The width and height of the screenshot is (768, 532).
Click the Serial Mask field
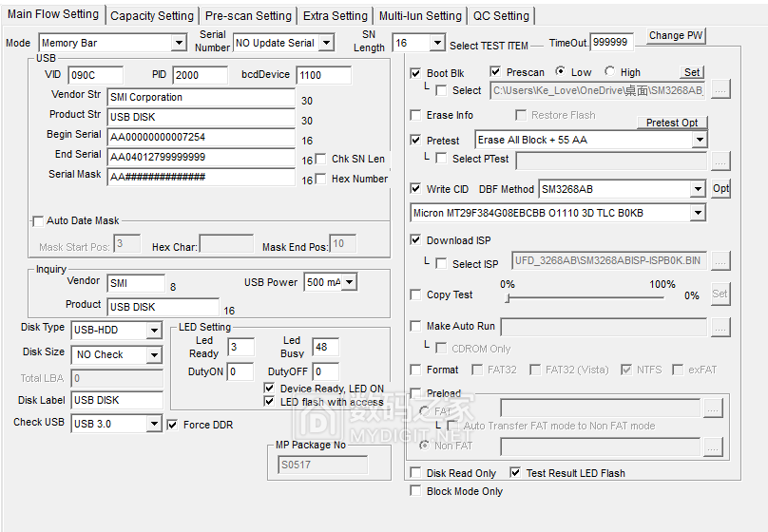201,177
